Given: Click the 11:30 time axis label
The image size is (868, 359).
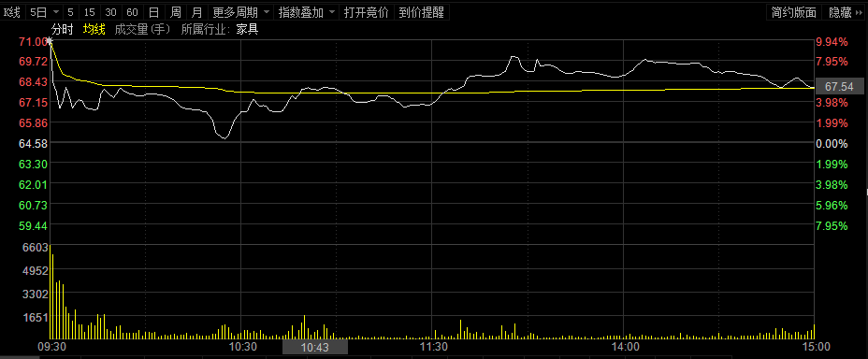Looking at the screenshot, I should 434,347.
